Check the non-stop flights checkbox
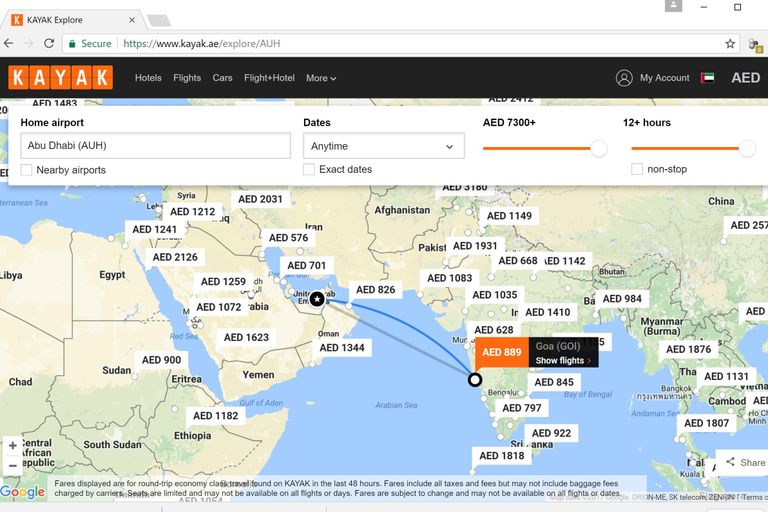The image size is (768, 512). pos(637,169)
